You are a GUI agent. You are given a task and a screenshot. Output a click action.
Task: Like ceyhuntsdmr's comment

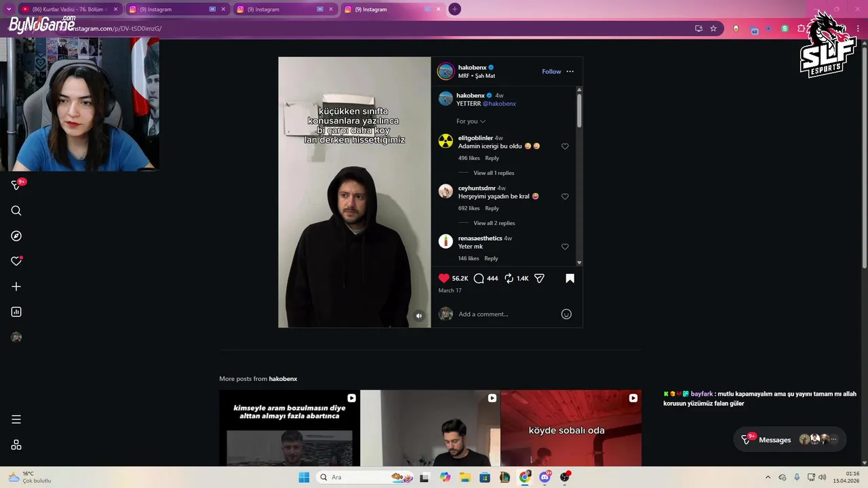[565, 197]
